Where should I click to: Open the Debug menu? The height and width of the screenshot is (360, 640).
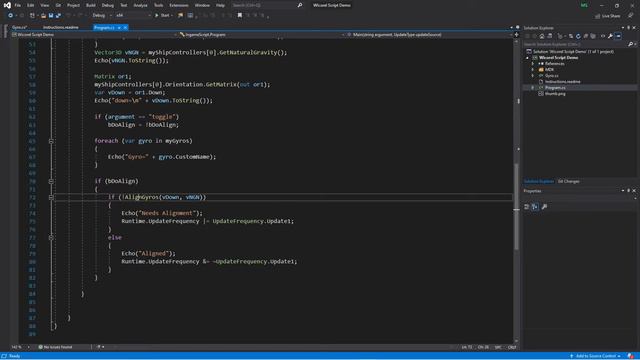108,5
